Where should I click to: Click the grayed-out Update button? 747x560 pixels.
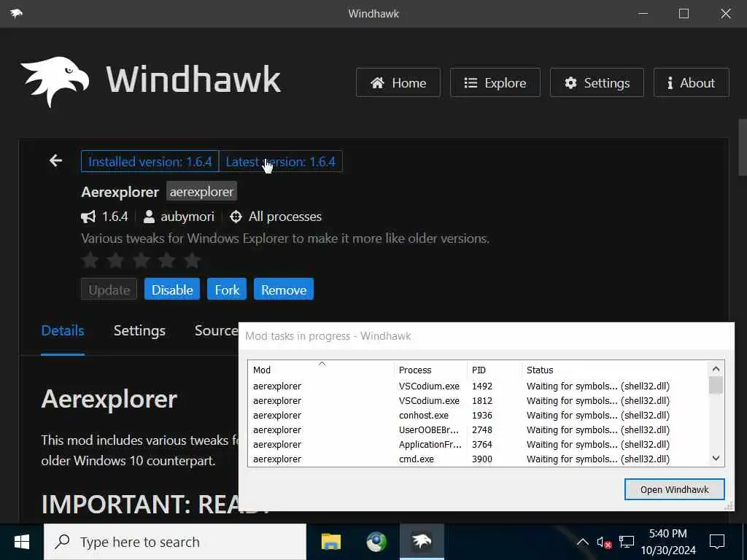(x=109, y=289)
